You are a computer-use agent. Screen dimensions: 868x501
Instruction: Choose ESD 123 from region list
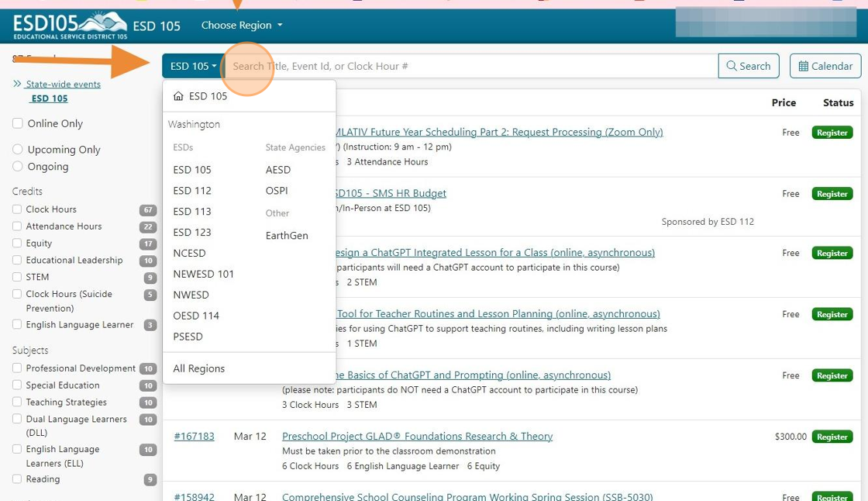pyautogui.click(x=192, y=232)
